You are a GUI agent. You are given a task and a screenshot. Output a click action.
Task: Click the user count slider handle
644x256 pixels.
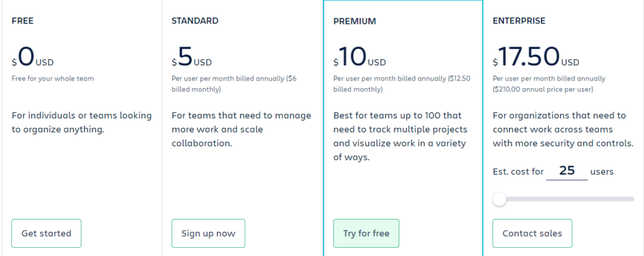pos(499,199)
